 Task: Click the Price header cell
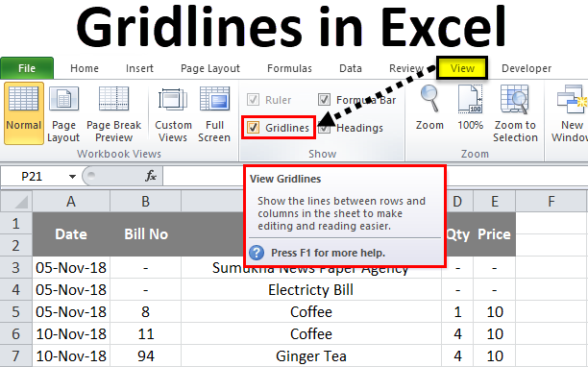(495, 234)
